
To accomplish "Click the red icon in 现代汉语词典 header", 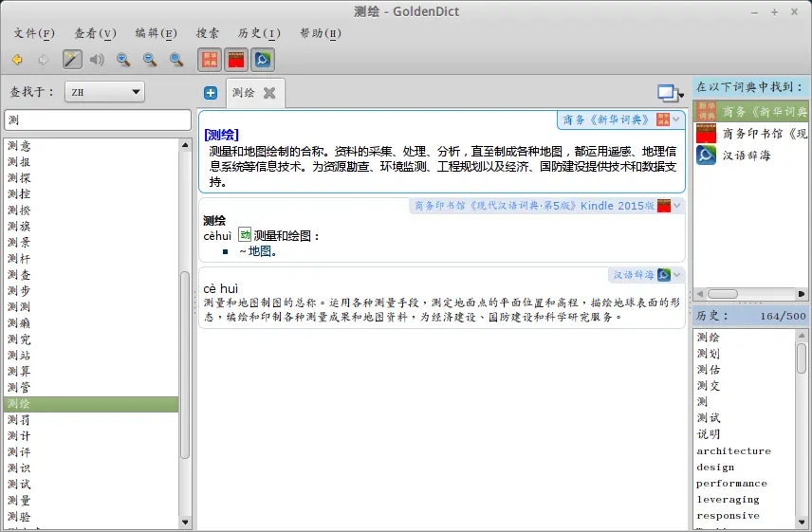I will 664,206.
